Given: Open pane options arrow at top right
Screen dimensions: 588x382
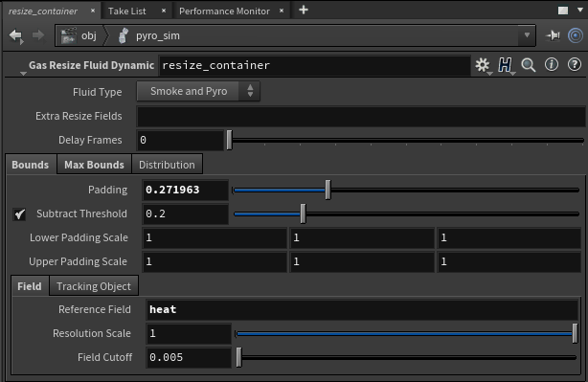Looking at the screenshot, I should (579, 11).
